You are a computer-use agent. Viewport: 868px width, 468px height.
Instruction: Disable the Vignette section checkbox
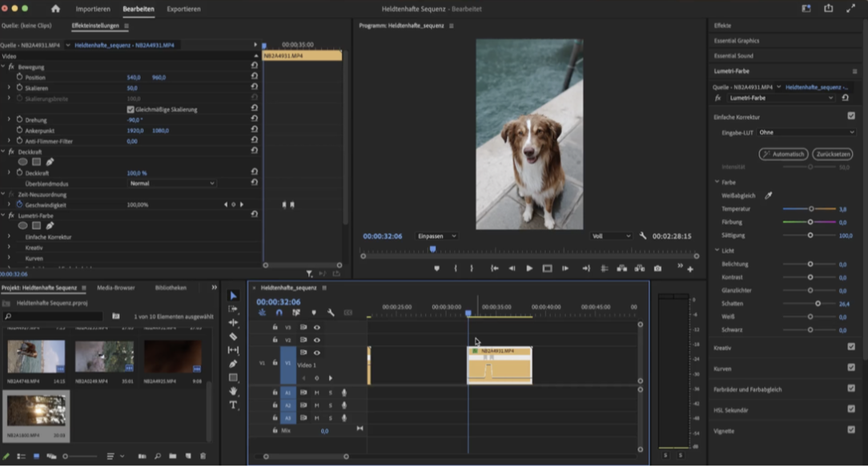pos(851,430)
